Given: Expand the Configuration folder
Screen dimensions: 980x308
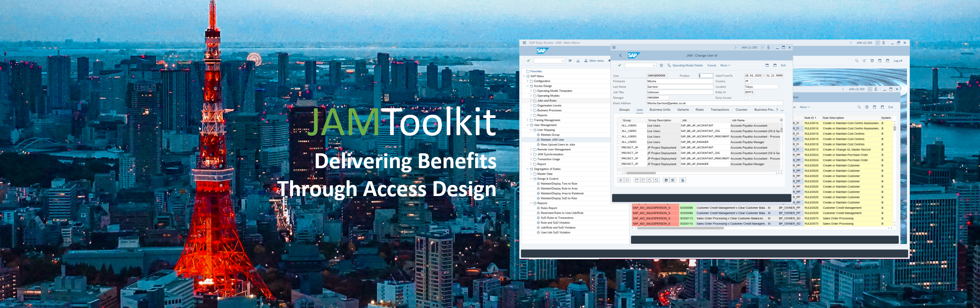Looking at the screenshot, I should 528,81.
